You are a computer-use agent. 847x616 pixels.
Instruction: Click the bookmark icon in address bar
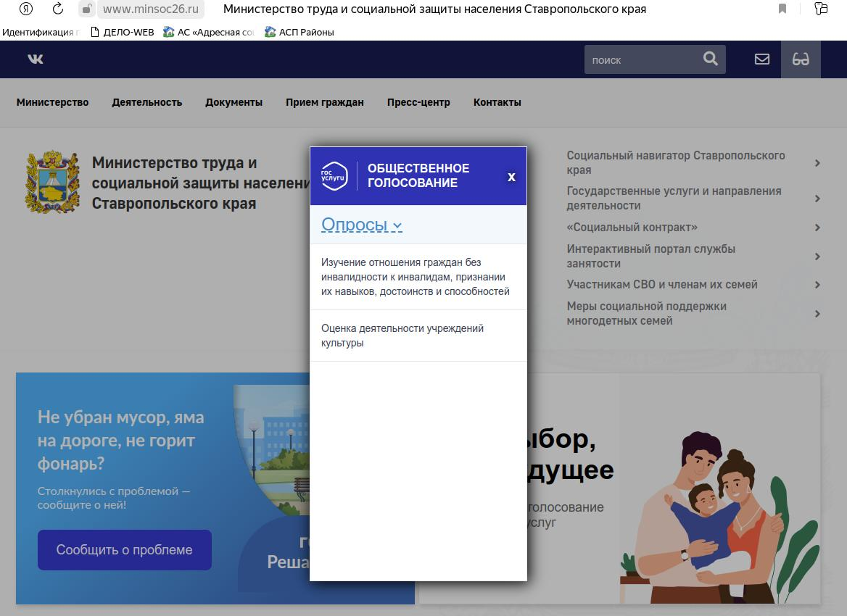(x=782, y=9)
